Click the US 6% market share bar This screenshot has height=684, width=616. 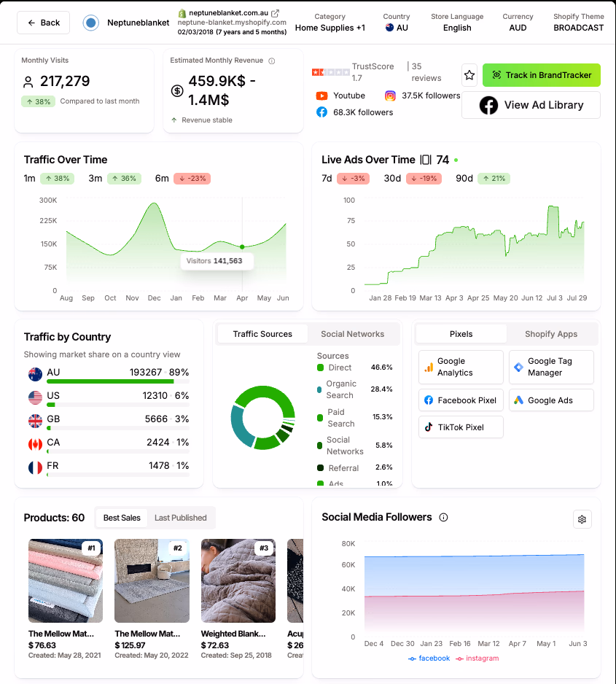117,405
